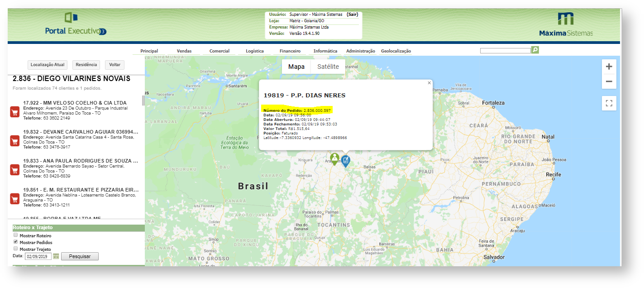The width and height of the screenshot is (644, 288).
Task: Click the Salvador city label on map
Action: coord(493,257)
